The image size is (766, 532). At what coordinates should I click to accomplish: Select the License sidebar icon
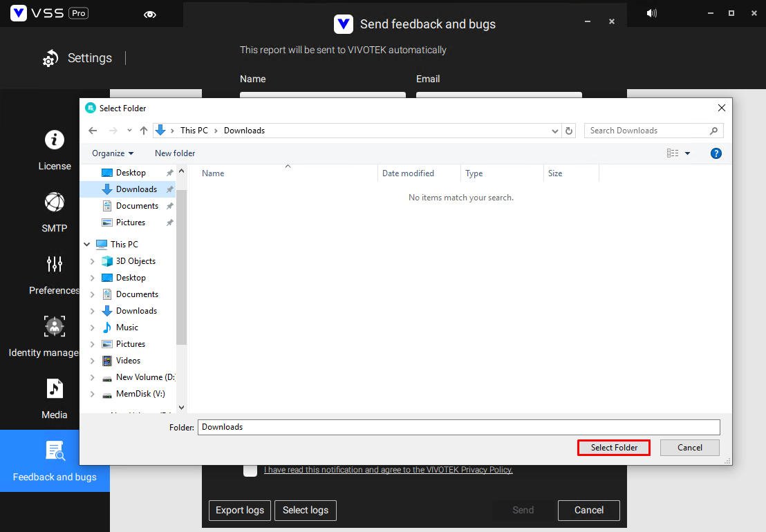[x=55, y=140]
